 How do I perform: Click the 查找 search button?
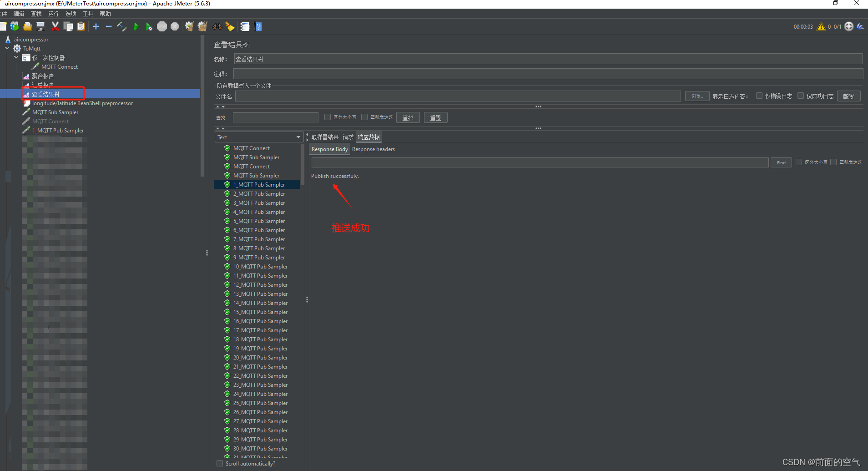click(x=408, y=117)
